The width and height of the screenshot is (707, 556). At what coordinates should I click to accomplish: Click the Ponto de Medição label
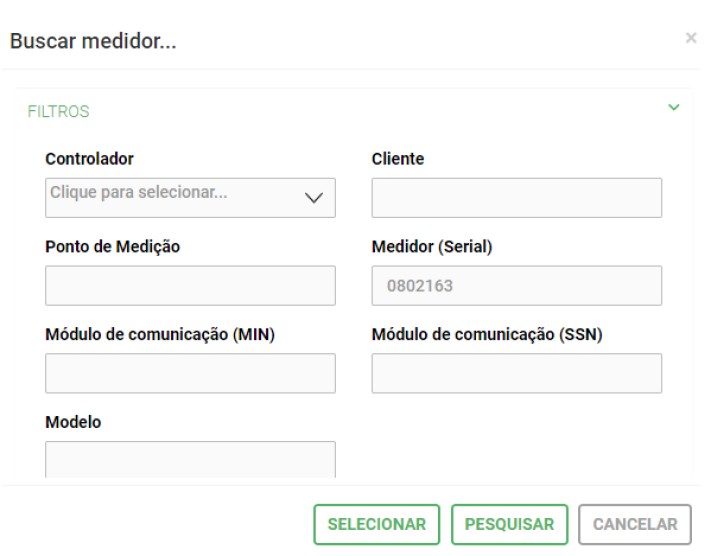112,247
